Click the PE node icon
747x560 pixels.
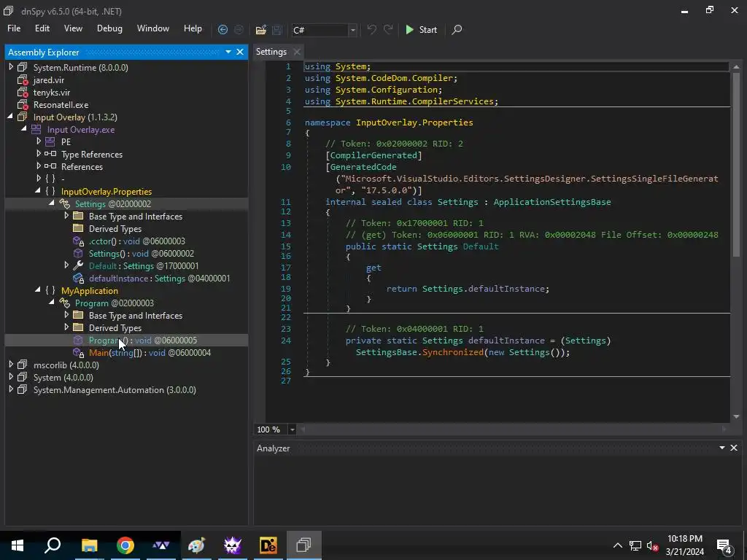pos(50,142)
